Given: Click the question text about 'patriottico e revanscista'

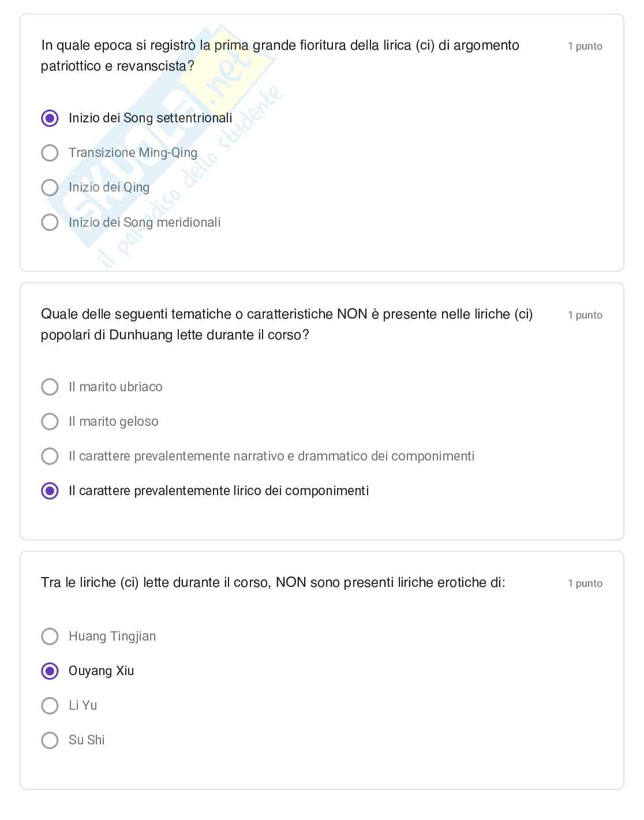Looking at the screenshot, I should coord(280,55).
